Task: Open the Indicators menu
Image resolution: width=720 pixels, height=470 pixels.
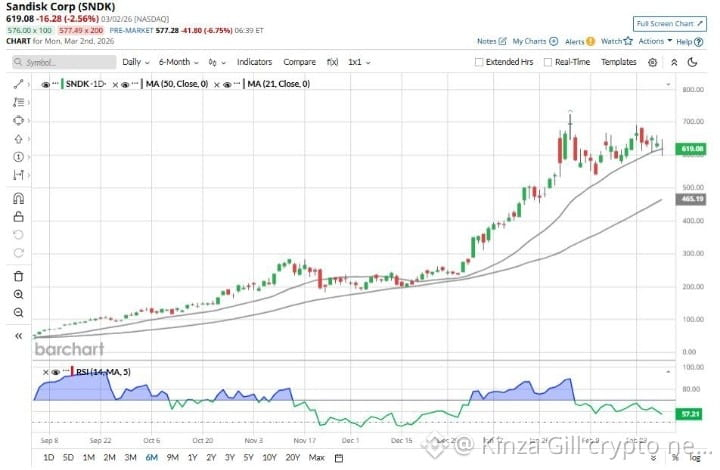Action: pyautogui.click(x=254, y=62)
